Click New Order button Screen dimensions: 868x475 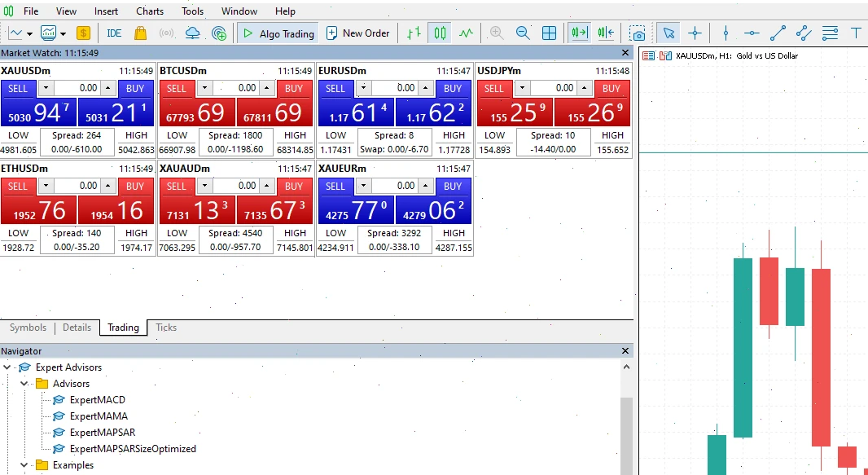tap(358, 33)
